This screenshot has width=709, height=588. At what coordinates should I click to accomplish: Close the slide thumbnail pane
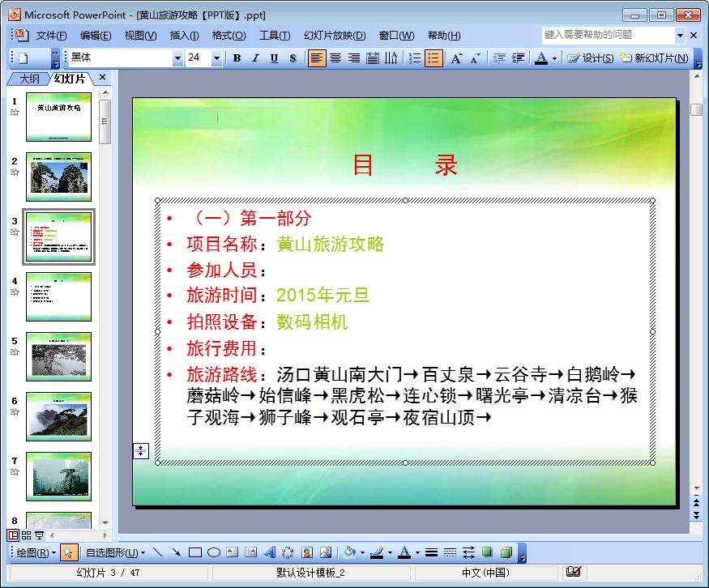tap(103, 77)
